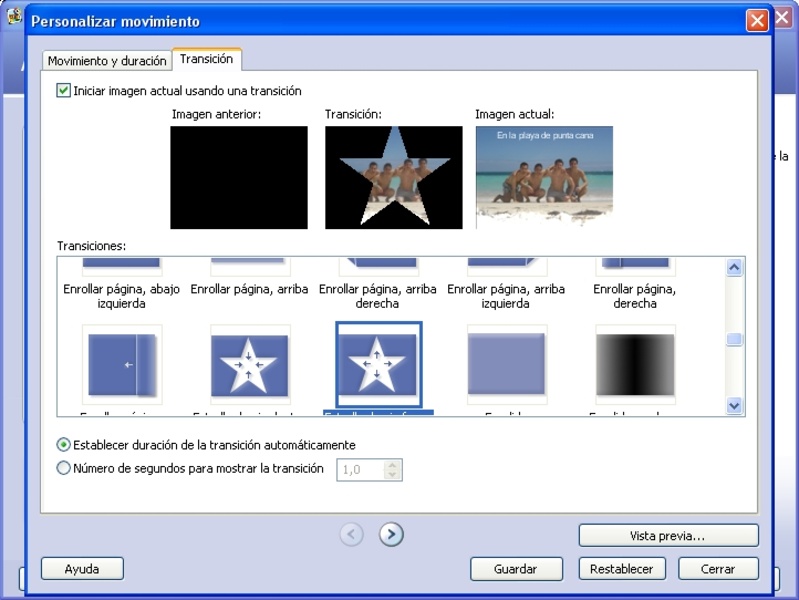Screen dimensions: 799x600
Task: Choose the selected outward-arrow star transition
Action: 378,365
